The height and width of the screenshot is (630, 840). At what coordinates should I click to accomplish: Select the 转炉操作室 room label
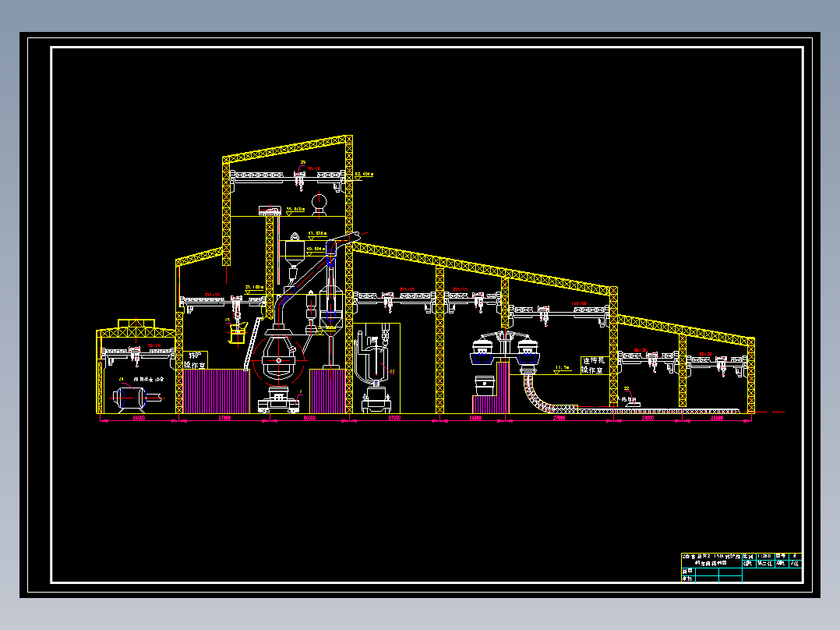click(195, 360)
